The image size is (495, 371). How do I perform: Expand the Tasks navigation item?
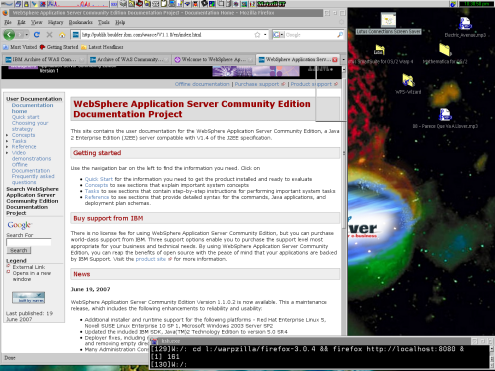(x=7, y=141)
